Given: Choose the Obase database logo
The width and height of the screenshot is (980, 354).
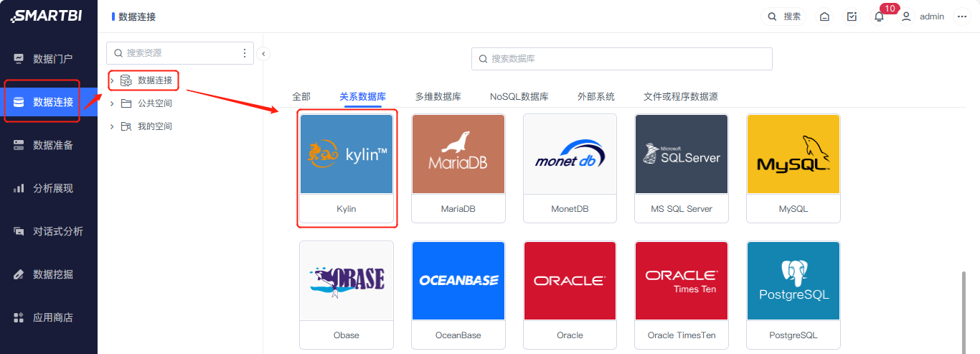Looking at the screenshot, I should point(347,281).
